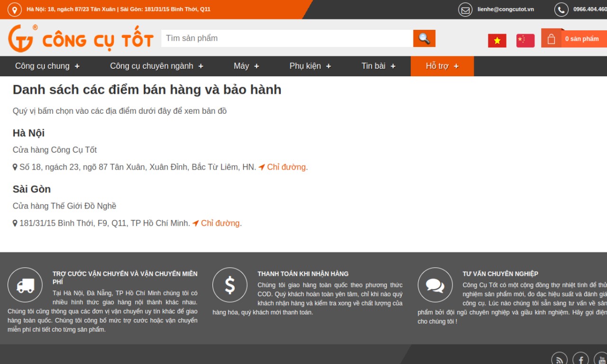Click the Sài Gòn heading
This screenshot has height=364, width=607.
click(x=32, y=189)
